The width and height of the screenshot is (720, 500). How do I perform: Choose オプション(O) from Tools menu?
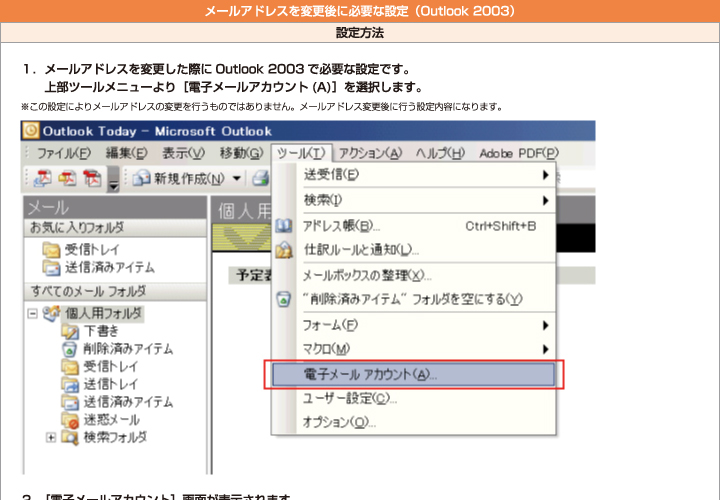(413, 421)
